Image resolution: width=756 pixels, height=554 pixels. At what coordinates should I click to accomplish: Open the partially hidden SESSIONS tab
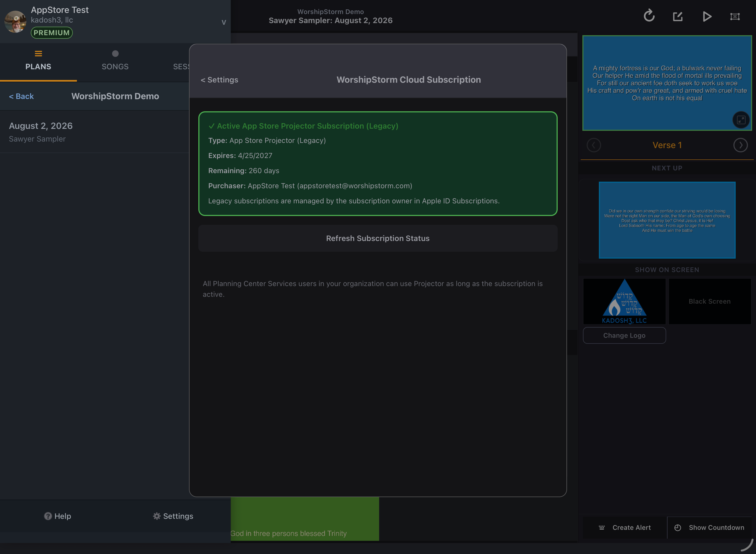point(181,67)
